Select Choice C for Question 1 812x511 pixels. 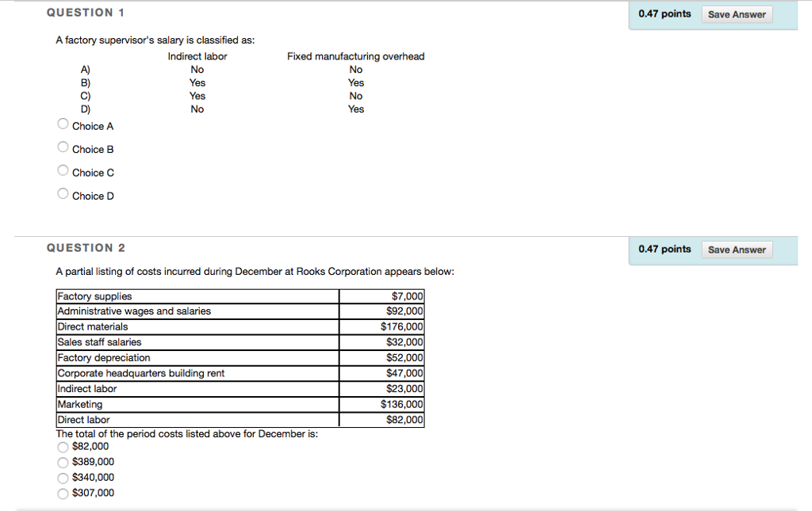pyautogui.click(x=63, y=170)
